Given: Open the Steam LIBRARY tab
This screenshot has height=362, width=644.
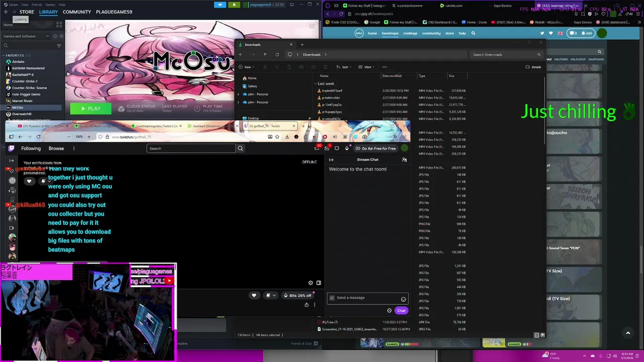Looking at the screenshot, I should [x=48, y=12].
